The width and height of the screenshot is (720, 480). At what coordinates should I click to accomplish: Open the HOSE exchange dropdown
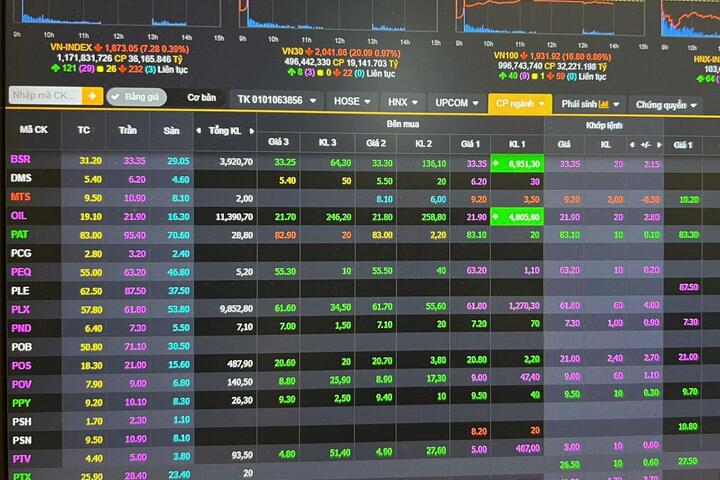coord(353,101)
